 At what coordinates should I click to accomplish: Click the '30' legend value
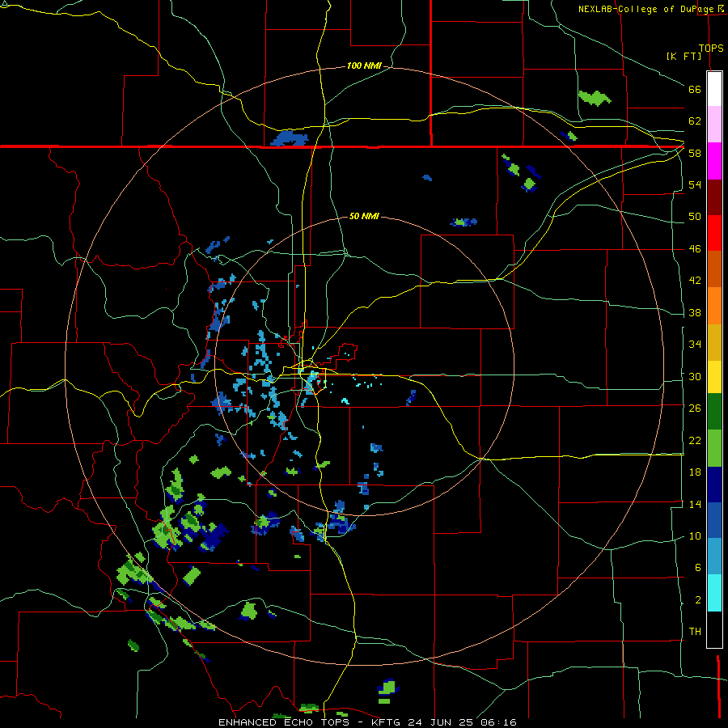[695, 376]
